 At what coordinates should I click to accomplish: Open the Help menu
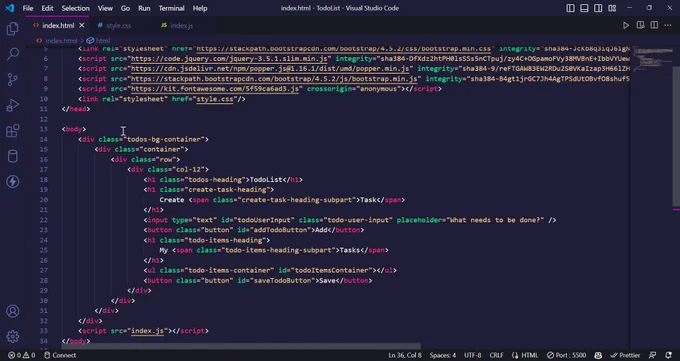coord(200,8)
